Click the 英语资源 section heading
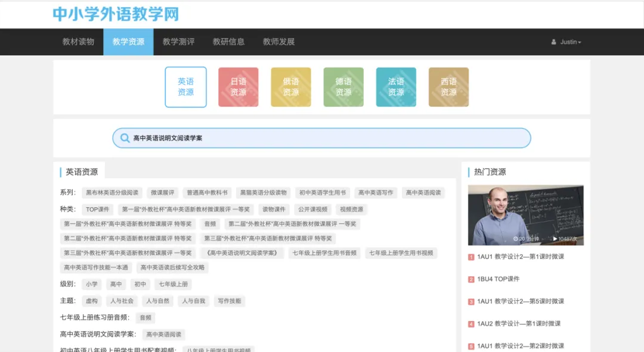This screenshot has width=644, height=352. pos(82,172)
